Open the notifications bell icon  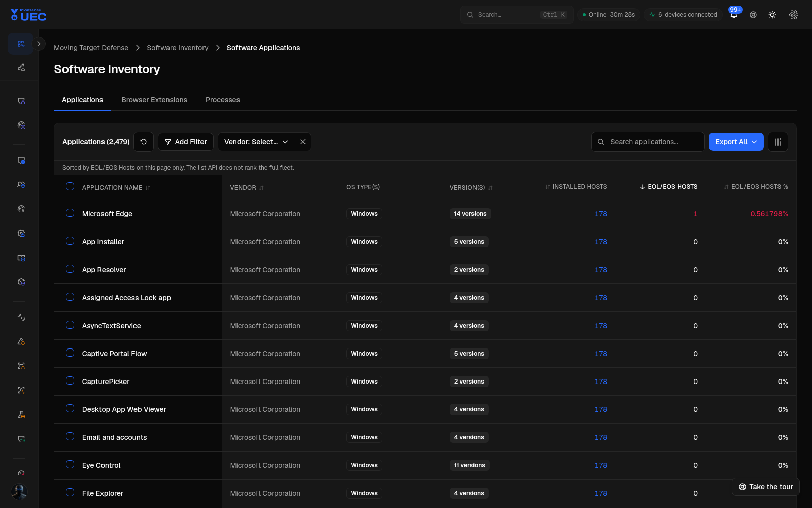pos(734,15)
